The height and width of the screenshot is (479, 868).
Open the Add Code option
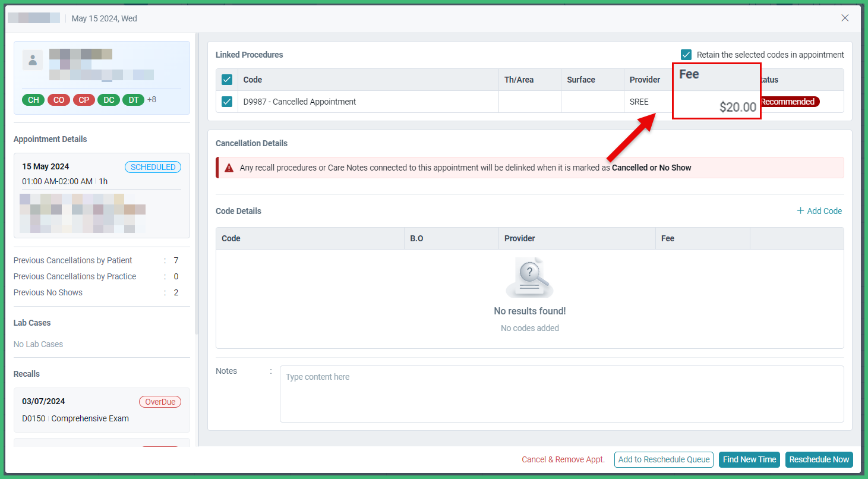(x=819, y=210)
